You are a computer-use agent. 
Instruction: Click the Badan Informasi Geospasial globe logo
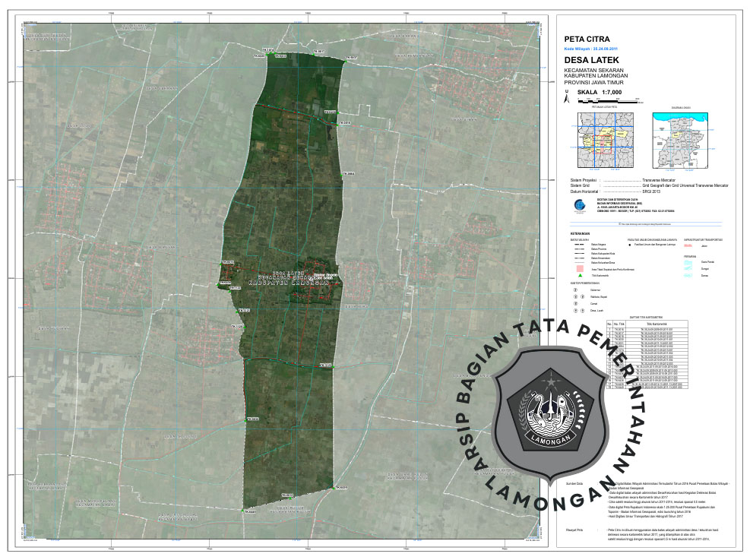[x=580, y=204]
